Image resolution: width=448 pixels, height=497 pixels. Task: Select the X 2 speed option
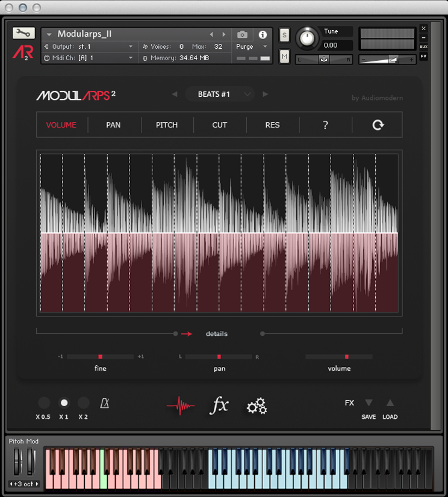(83, 403)
